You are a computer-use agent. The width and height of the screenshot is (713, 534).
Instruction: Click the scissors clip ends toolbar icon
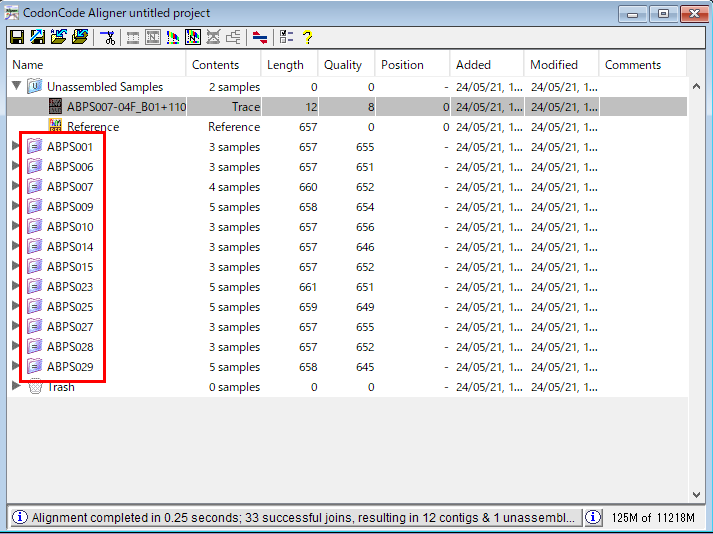tap(108, 37)
